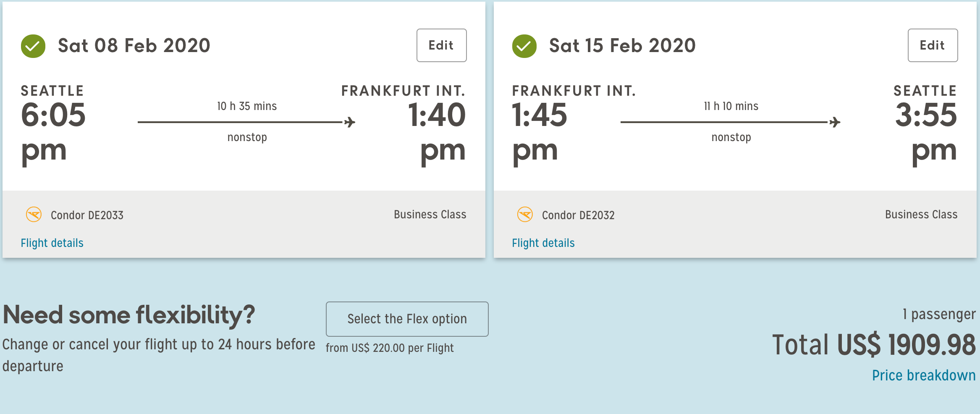Viewport: 980px width, 414px height.
Task: Click the 11 h 10 mins duration text
Action: tap(731, 106)
